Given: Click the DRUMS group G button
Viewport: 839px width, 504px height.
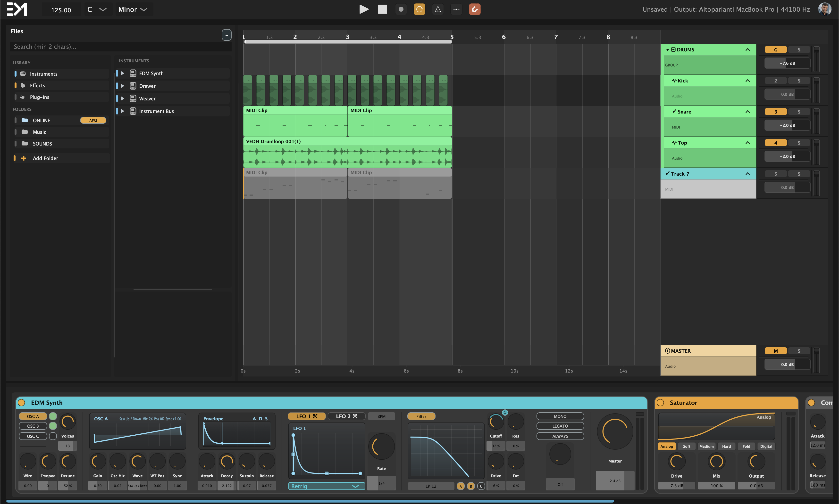Looking at the screenshot, I should pyautogui.click(x=775, y=49).
